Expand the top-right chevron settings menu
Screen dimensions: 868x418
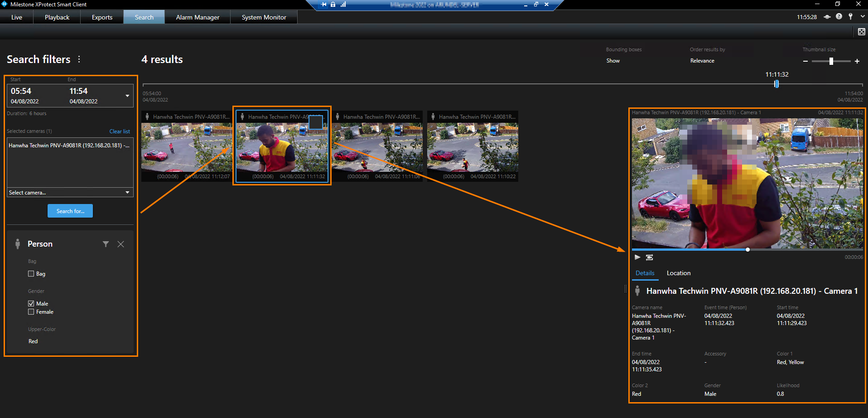863,16
